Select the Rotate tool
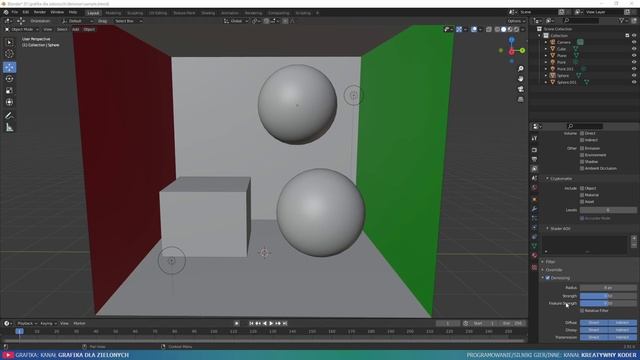 [9, 79]
